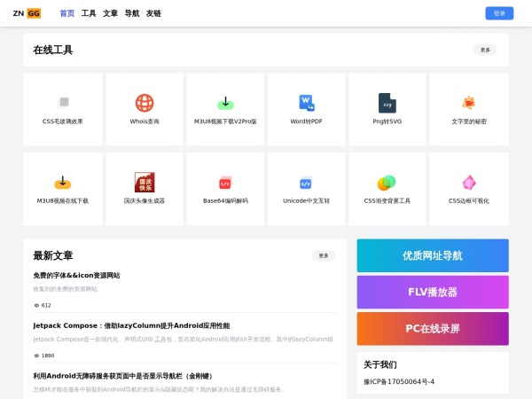Open the 文章 nav menu item
Image resolution: width=532 pixels, height=399 pixels.
(110, 14)
